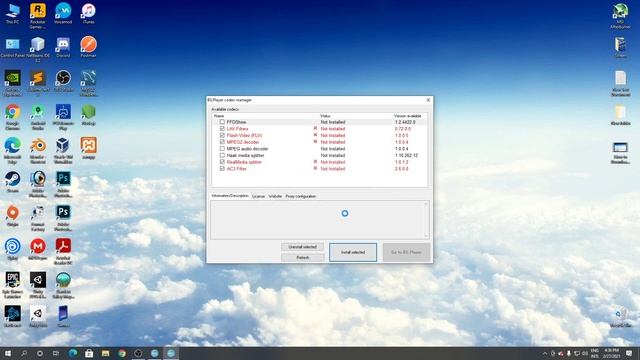Open Microsoft Edge desktop icon
The width and height of the screenshot is (640, 360).
13,151
